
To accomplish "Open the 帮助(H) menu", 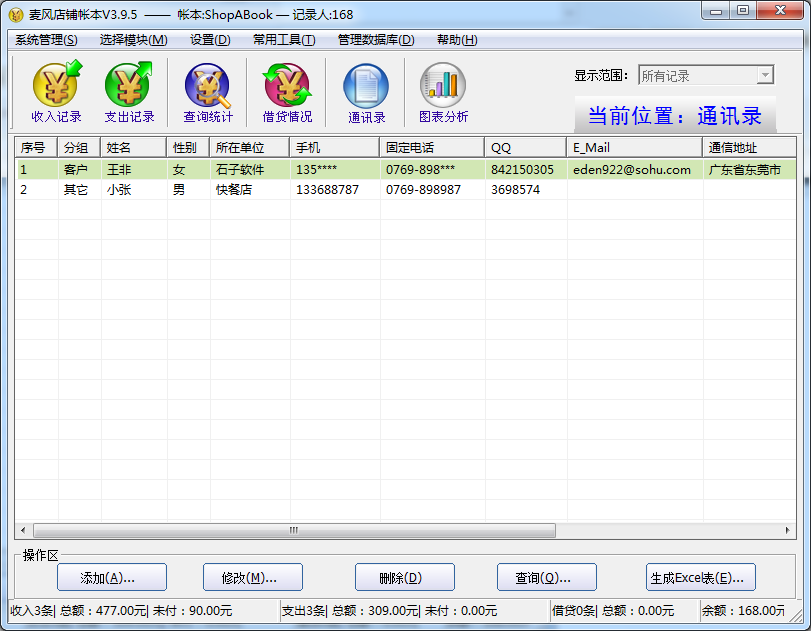I will click(457, 40).
